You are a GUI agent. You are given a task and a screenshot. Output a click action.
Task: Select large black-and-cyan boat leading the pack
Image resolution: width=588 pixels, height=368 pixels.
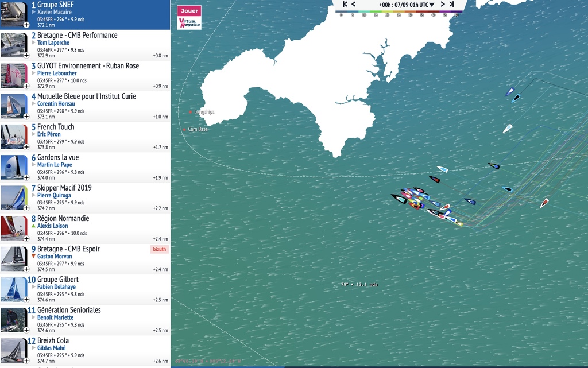pos(399,199)
